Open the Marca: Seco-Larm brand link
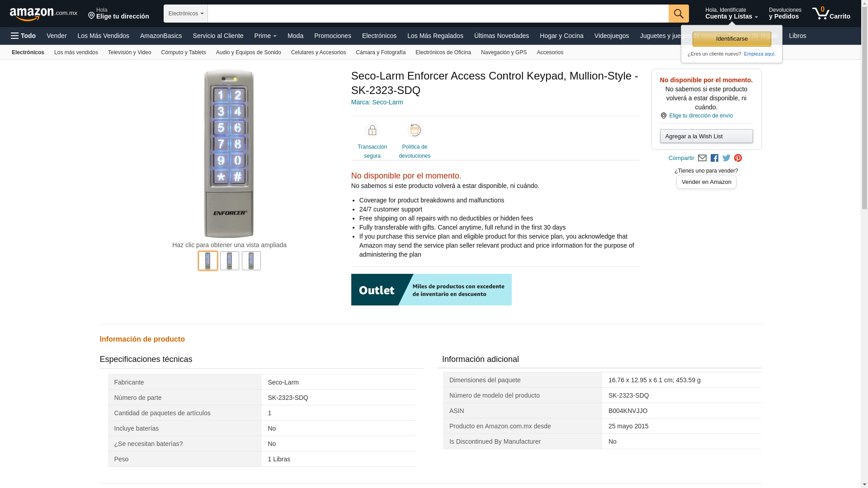 pyautogui.click(x=377, y=102)
